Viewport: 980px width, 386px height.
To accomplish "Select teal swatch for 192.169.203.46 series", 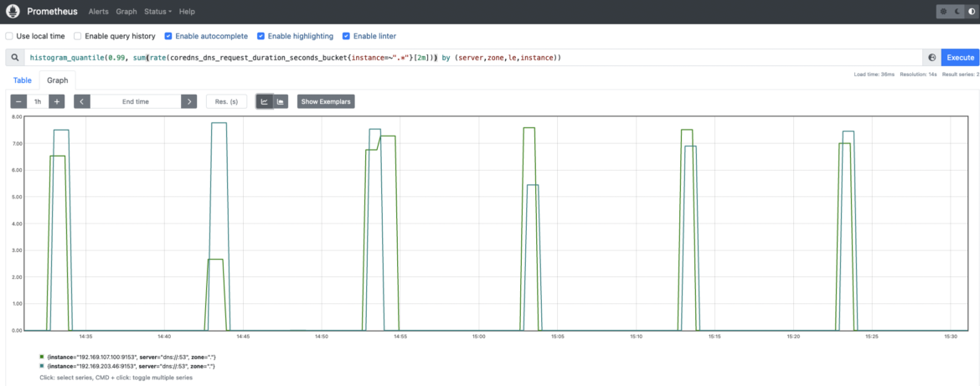I will (41, 365).
